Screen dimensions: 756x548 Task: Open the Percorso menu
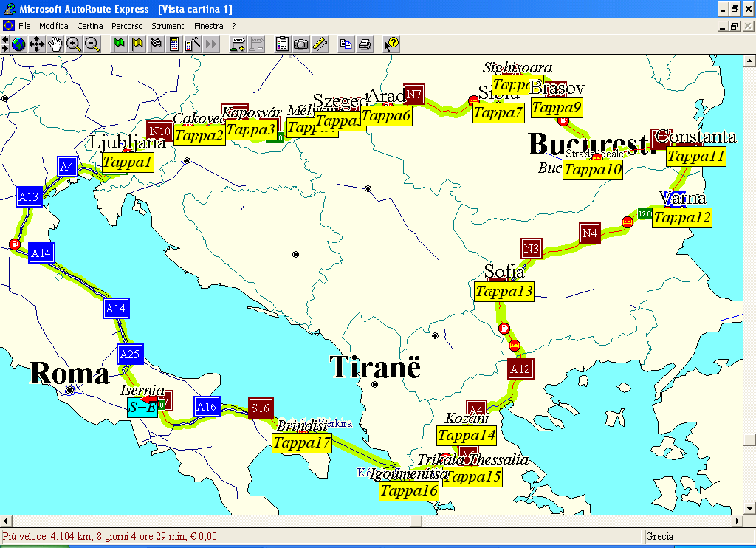point(127,26)
